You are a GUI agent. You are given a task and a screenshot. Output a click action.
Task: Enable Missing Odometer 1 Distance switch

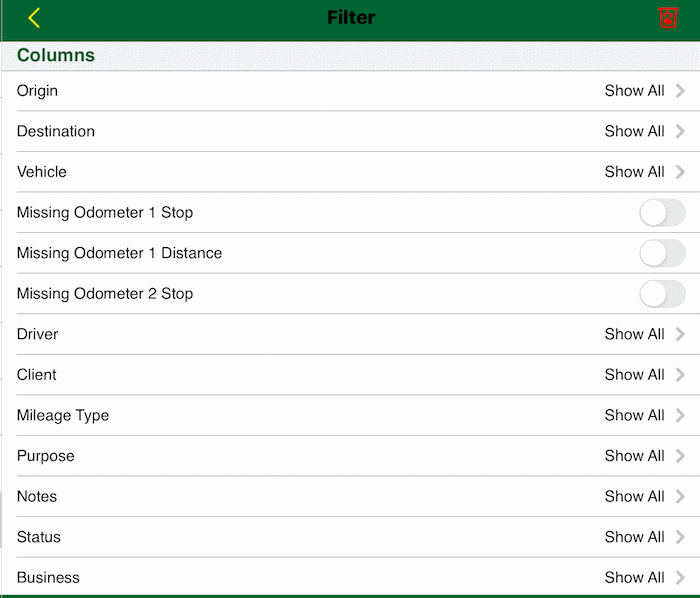[x=662, y=253]
